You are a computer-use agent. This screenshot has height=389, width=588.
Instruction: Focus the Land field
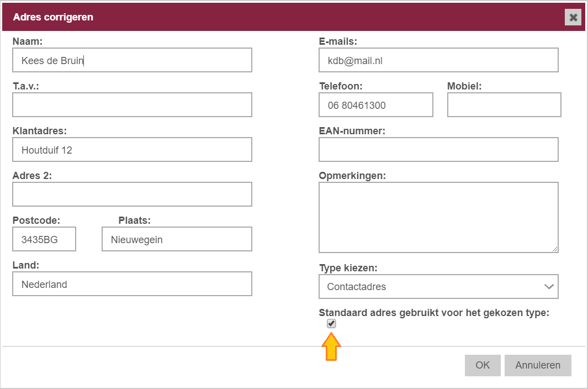[x=132, y=284]
